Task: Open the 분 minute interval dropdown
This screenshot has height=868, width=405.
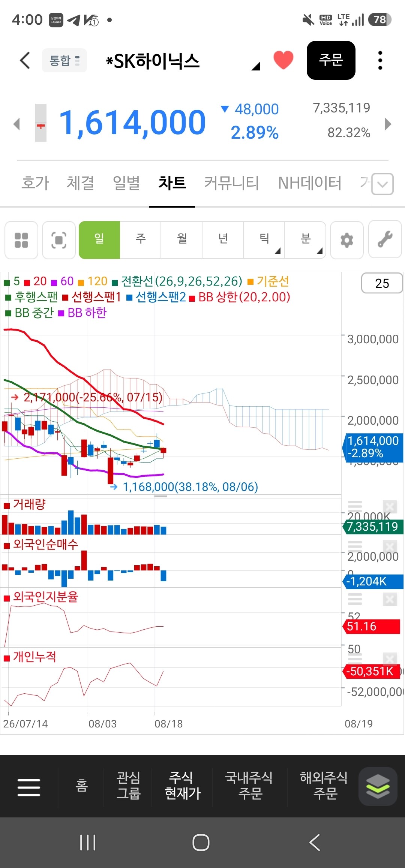Action: (305, 240)
